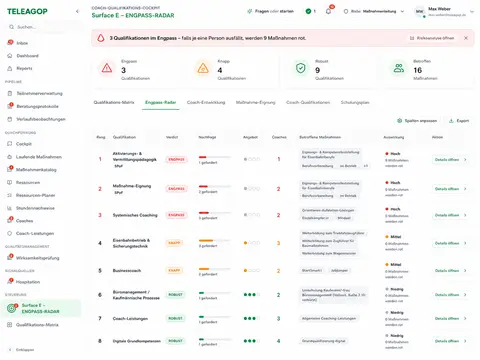The image size is (480, 360).
Task: Open Hospitation icon in sidebar
Action: coord(10,282)
